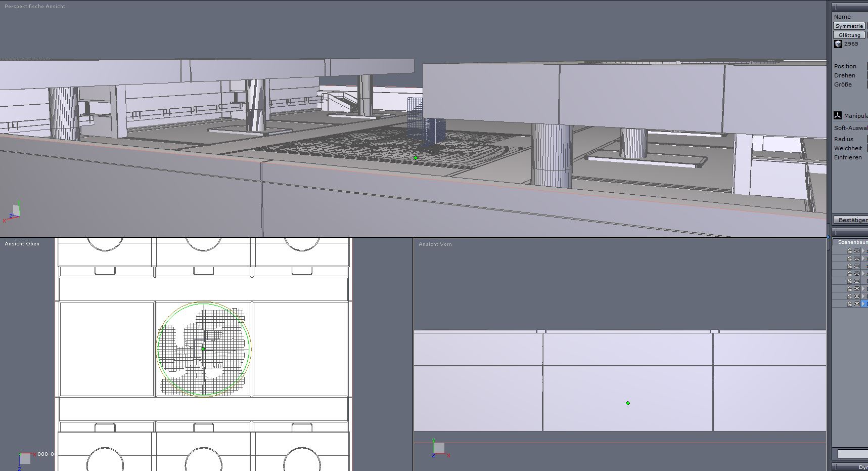This screenshot has height=471, width=868.
Task: Show the first hidden scene tree object
Action: (x=857, y=250)
